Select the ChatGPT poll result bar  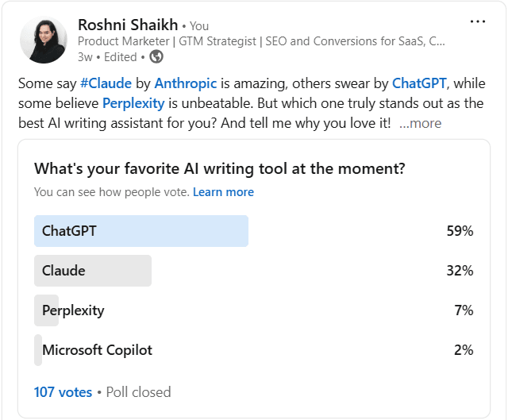141,231
